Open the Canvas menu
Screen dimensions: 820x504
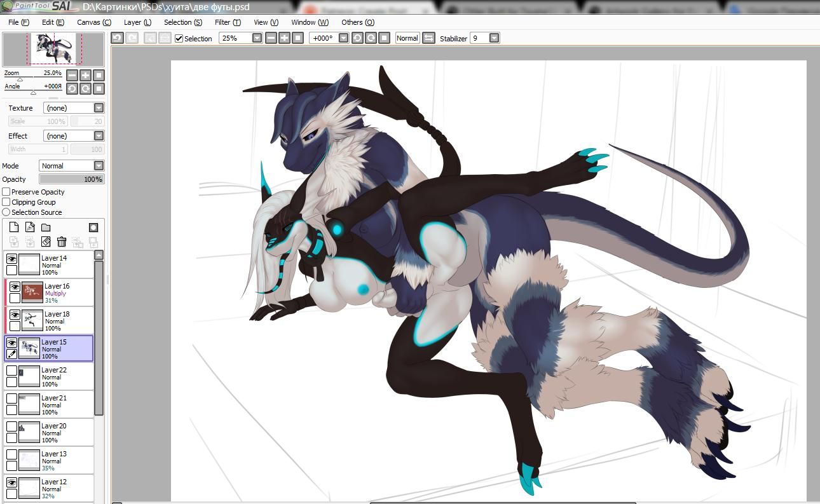(x=93, y=22)
